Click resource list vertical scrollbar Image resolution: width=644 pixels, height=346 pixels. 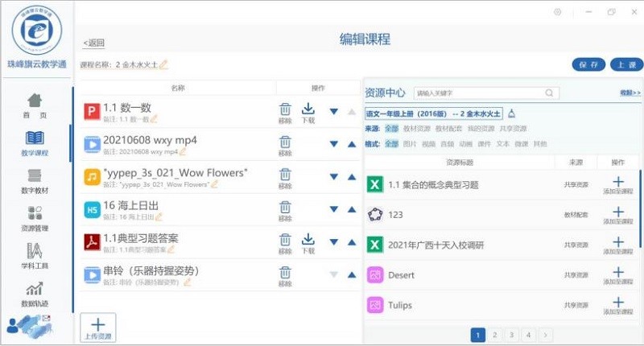640,208
